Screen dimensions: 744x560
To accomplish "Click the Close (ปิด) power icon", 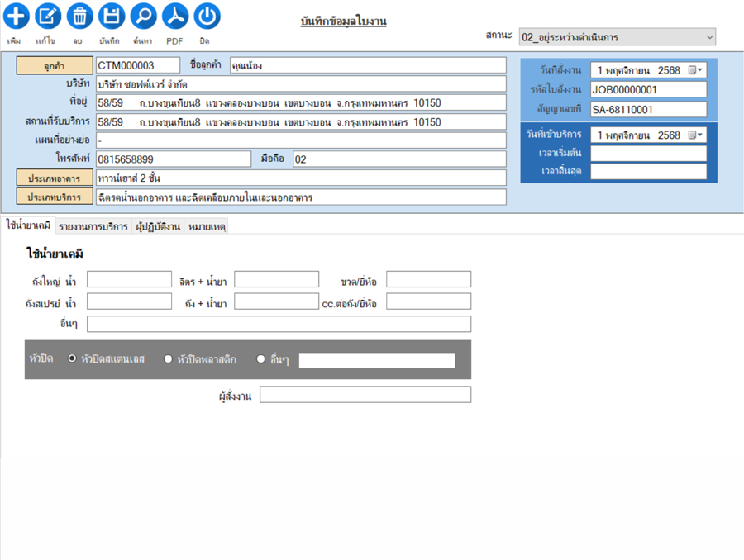I will [x=207, y=16].
